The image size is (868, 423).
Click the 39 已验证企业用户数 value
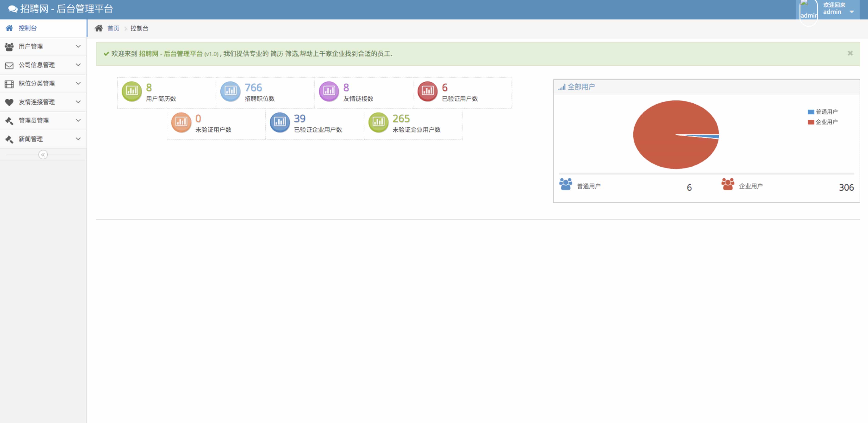coord(300,118)
